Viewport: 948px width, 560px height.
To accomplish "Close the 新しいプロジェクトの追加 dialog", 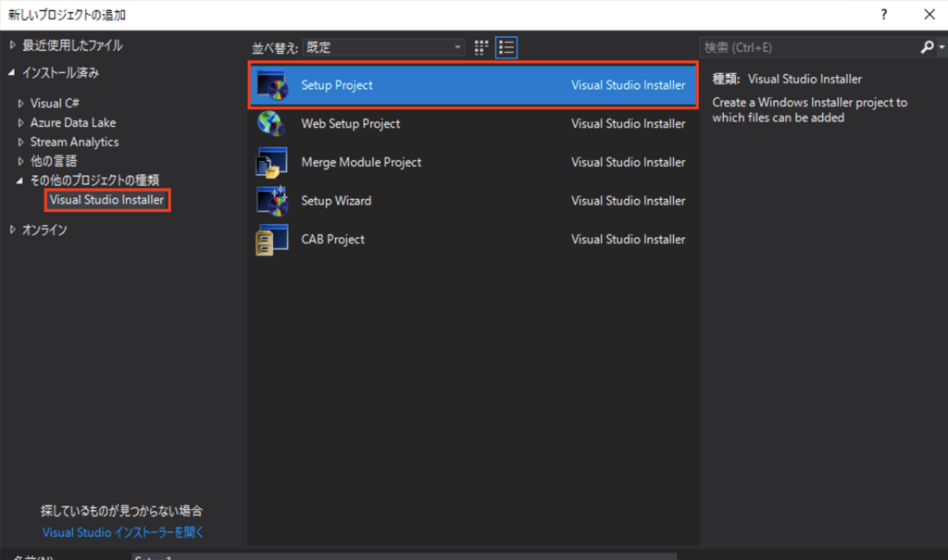I will (929, 15).
